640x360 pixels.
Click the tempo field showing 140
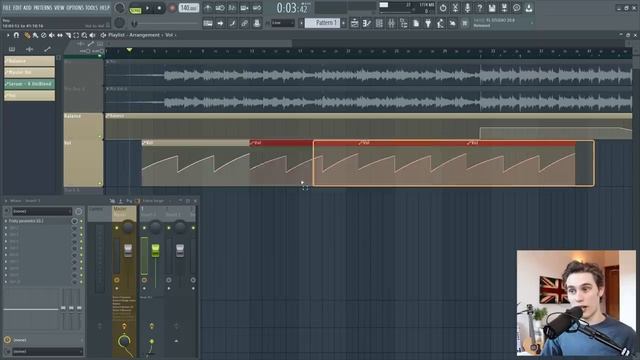pyautogui.click(x=189, y=8)
